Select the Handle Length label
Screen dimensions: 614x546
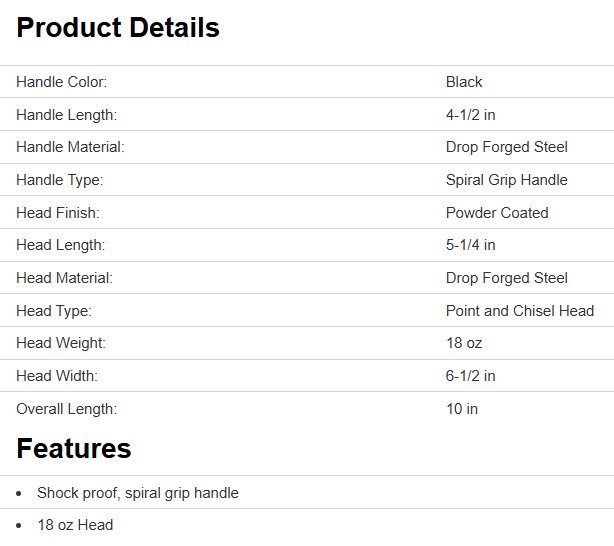coord(66,115)
